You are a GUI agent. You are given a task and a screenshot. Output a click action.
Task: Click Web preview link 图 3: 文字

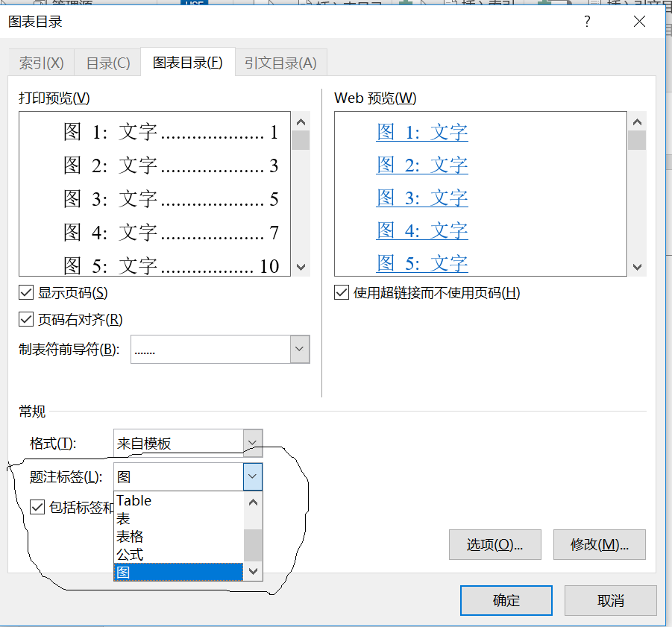[422, 198]
